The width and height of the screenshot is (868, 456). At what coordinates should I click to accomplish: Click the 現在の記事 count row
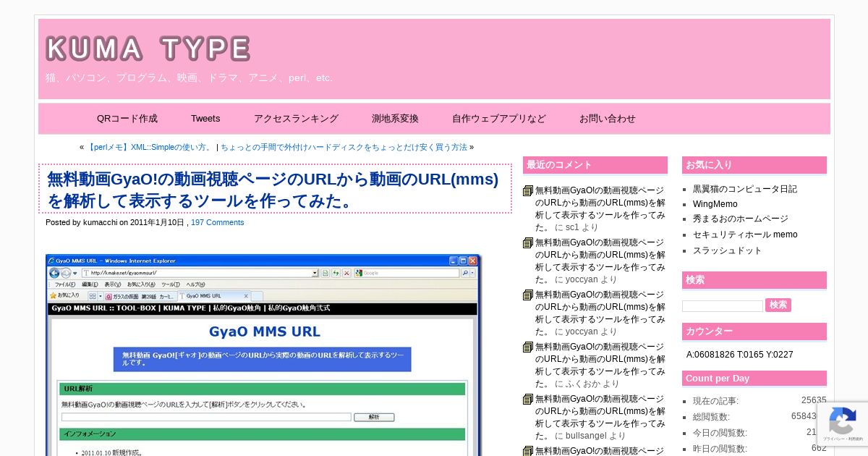coord(759,400)
